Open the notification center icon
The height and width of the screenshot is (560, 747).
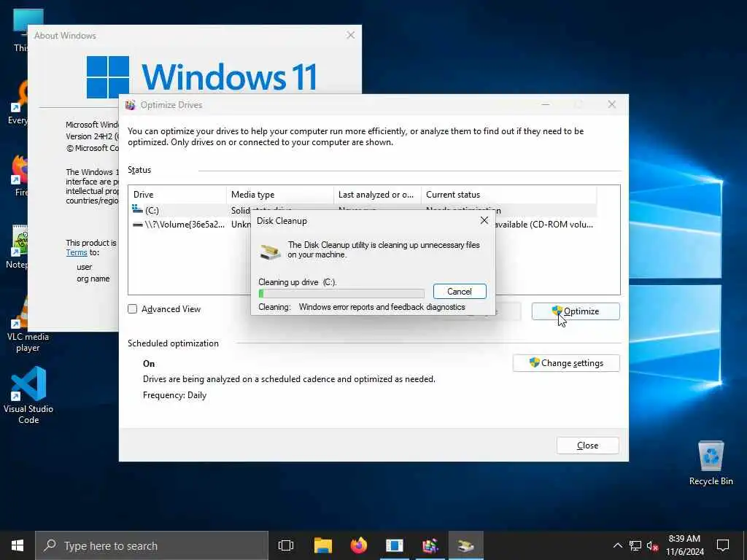(x=723, y=545)
